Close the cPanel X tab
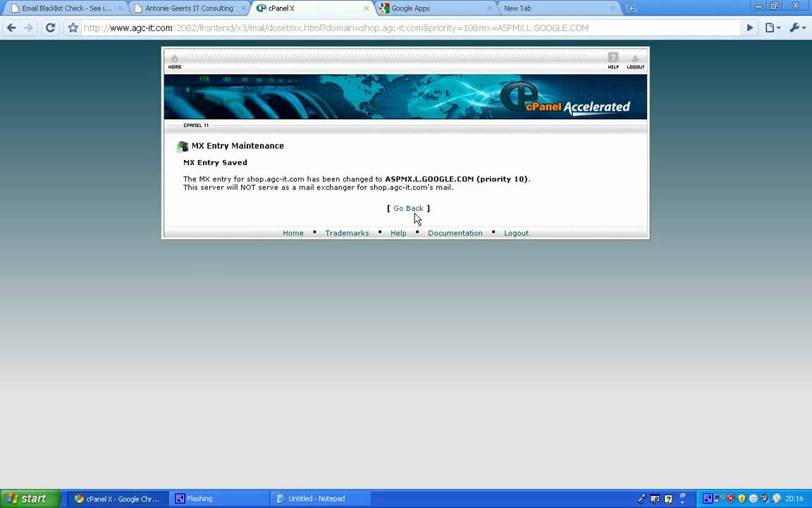Screen dimensions: 812x508 [366, 8]
